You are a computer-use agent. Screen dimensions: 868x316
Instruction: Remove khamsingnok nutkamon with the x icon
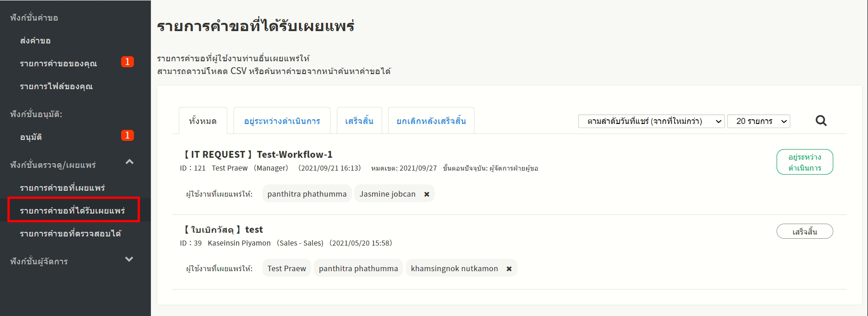[509, 269]
